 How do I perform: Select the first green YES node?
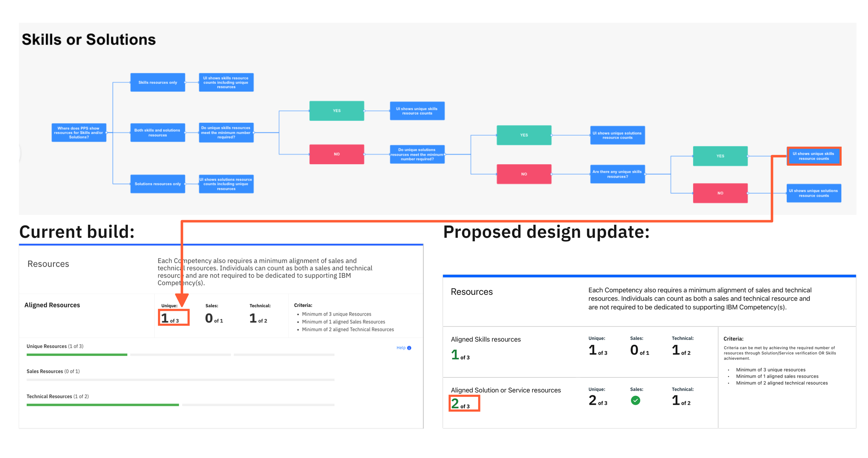pos(336,111)
